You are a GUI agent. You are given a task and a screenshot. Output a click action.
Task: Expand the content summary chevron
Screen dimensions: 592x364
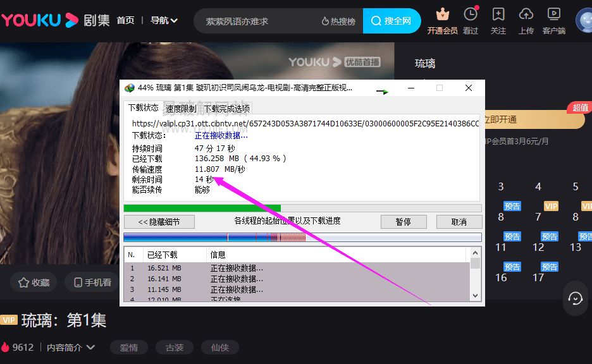(x=90, y=347)
